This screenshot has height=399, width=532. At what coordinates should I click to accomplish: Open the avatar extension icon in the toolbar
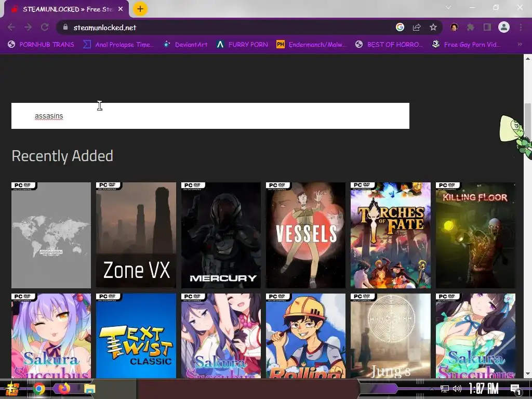click(x=454, y=27)
